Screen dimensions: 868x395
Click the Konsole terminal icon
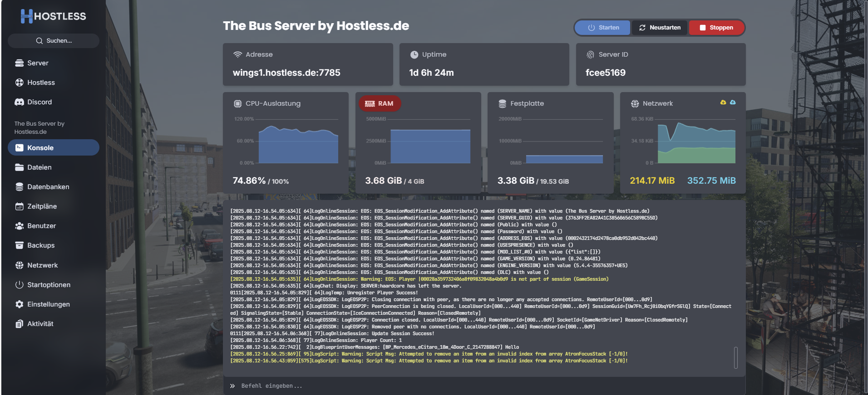20,148
